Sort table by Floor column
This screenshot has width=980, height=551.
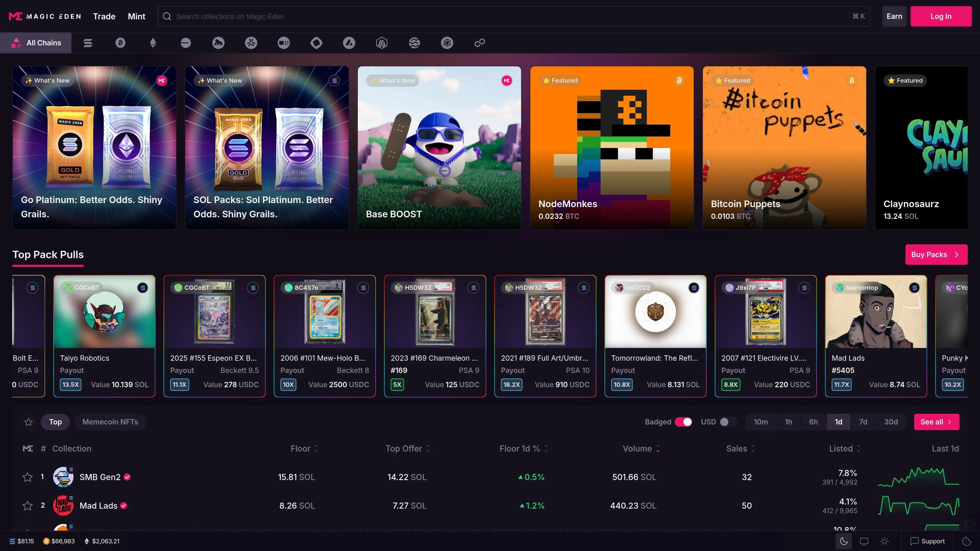(304, 449)
